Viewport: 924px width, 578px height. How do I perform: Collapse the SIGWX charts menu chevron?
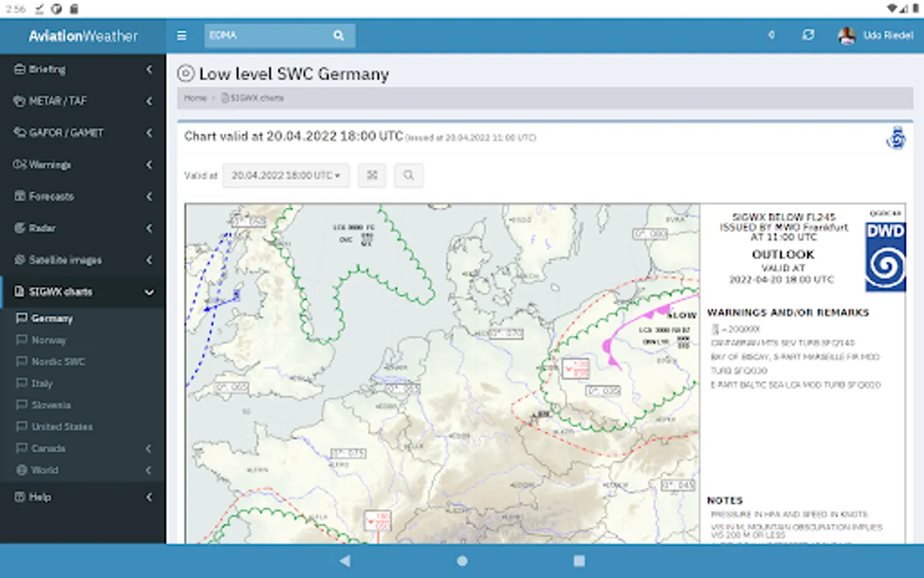(x=149, y=292)
